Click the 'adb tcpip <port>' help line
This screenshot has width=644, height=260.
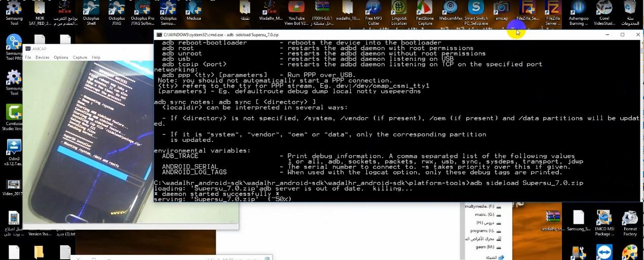pos(352,64)
